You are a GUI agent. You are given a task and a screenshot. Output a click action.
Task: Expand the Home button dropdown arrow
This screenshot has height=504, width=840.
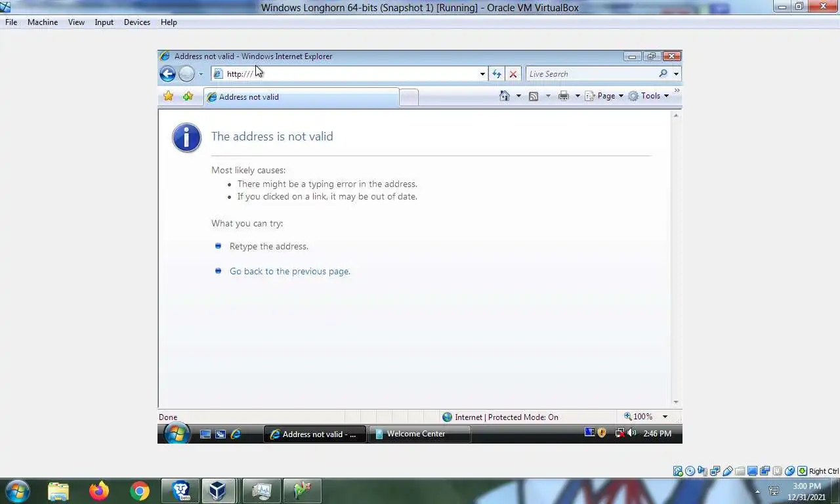click(x=518, y=96)
